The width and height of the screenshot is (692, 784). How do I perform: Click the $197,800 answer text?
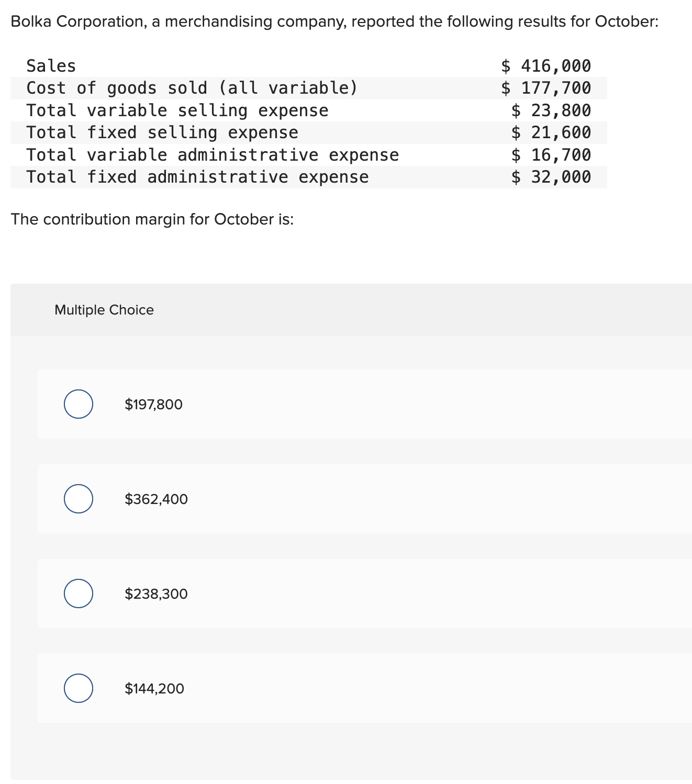(x=153, y=405)
